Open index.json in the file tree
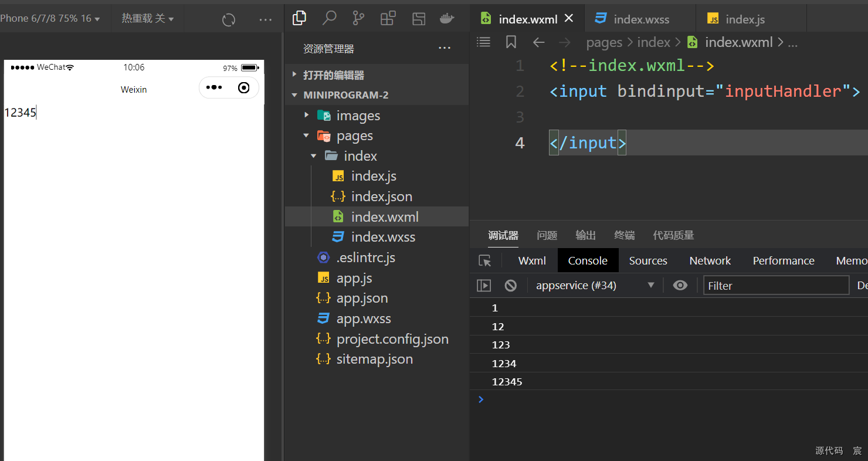Image resolution: width=868 pixels, height=461 pixels. [377, 196]
